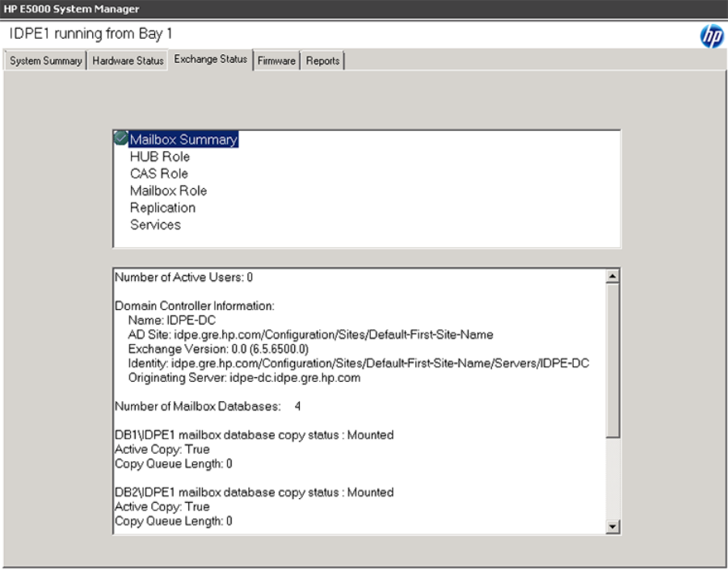Click 'Originating Server: idpe-dc.idpe.gre.hp.com' line

pyautogui.click(x=244, y=378)
